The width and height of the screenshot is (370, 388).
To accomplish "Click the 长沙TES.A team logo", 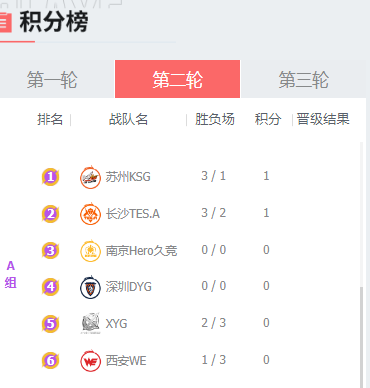I will [x=90, y=214].
